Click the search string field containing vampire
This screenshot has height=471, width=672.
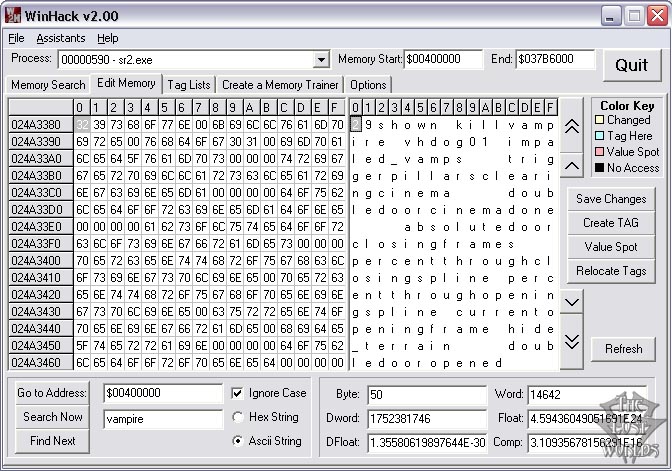163,419
